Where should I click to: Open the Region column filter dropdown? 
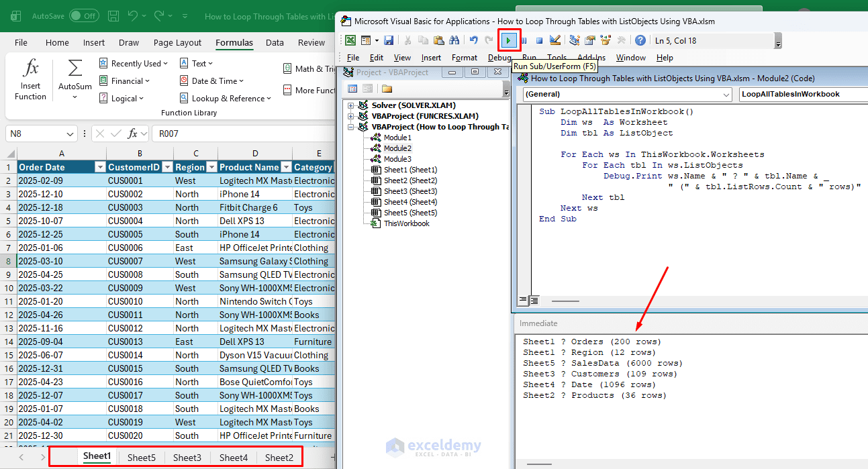[x=212, y=167]
